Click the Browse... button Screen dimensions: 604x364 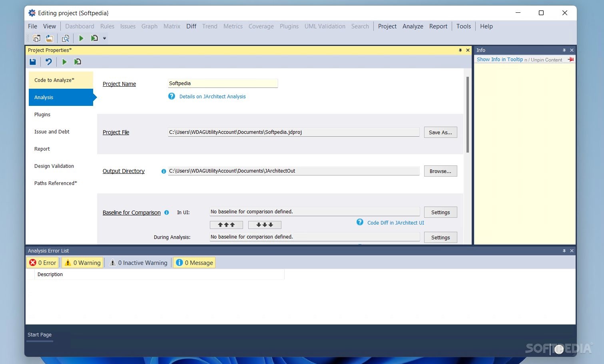(441, 171)
